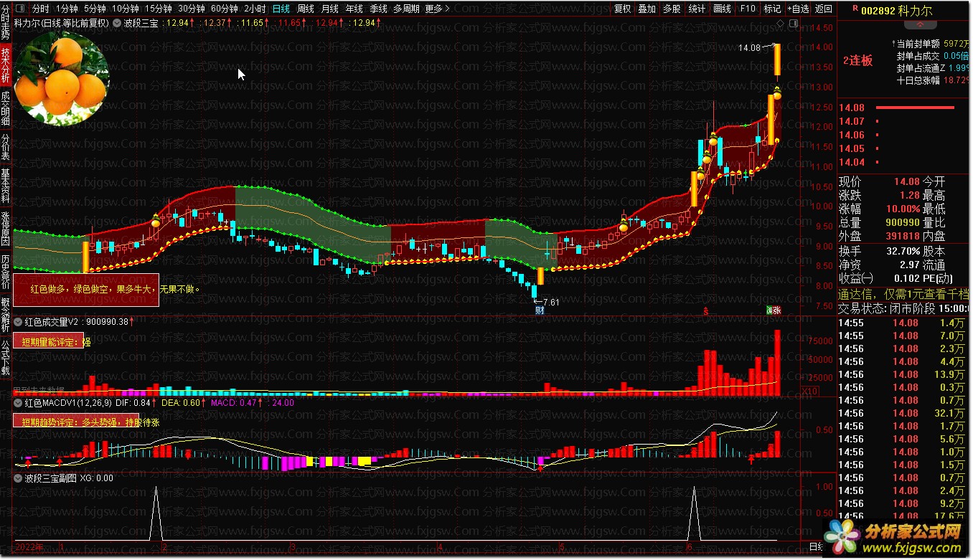The height and width of the screenshot is (560, 973).
Task: Click the 日线 label at chart bottom-right
Action: pyautogui.click(x=817, y=547)
